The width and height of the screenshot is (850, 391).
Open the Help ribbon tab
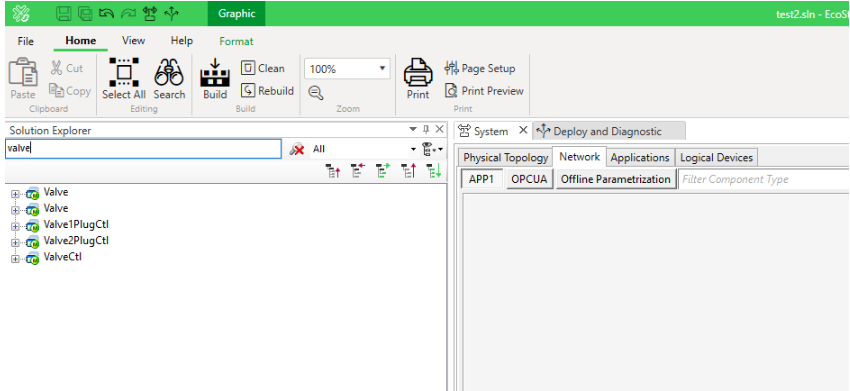click(x=182, y=41)
